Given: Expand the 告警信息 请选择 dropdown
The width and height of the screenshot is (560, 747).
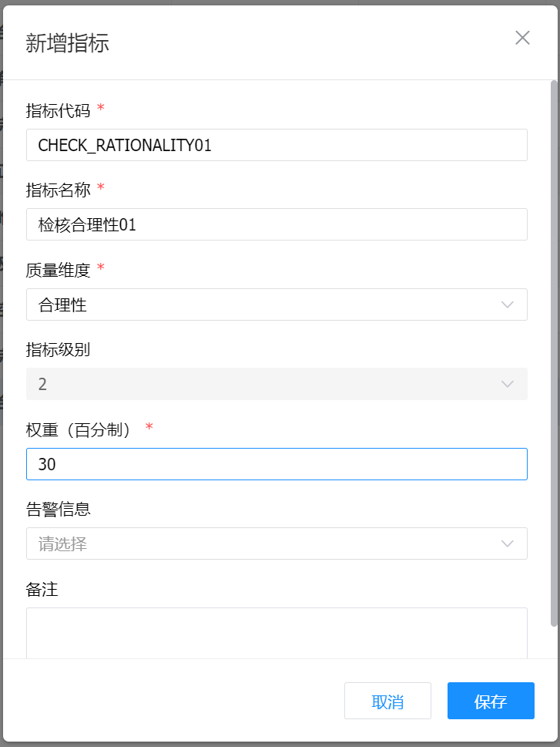Looking at the screenshot, I should (x=262, y=543).
